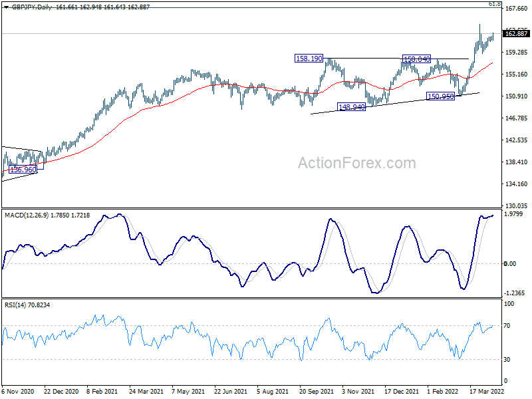Viewport: 532px width, 399px height.
Task: Click the 150.950 price label
Action: 440,96
